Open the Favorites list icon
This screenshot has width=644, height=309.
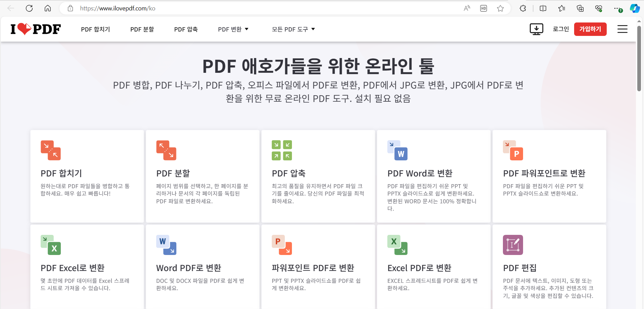click(x=562, y=8)
